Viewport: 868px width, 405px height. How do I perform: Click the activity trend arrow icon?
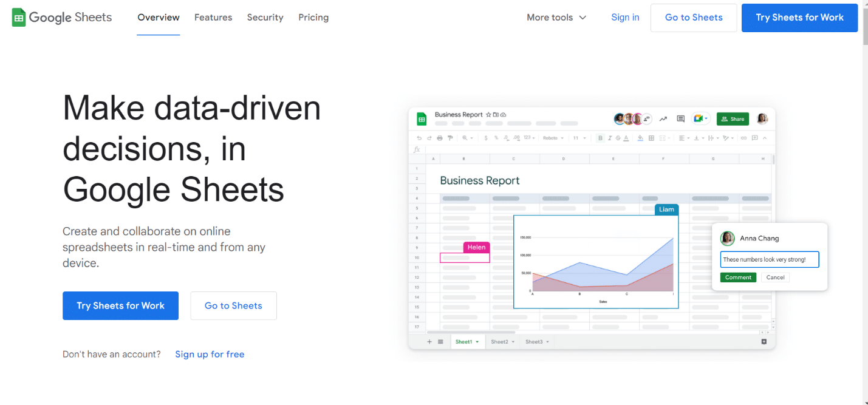[663, 119]
